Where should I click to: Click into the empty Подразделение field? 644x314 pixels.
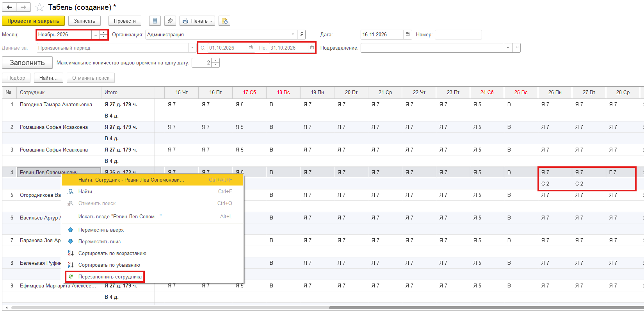pos(432,48)
